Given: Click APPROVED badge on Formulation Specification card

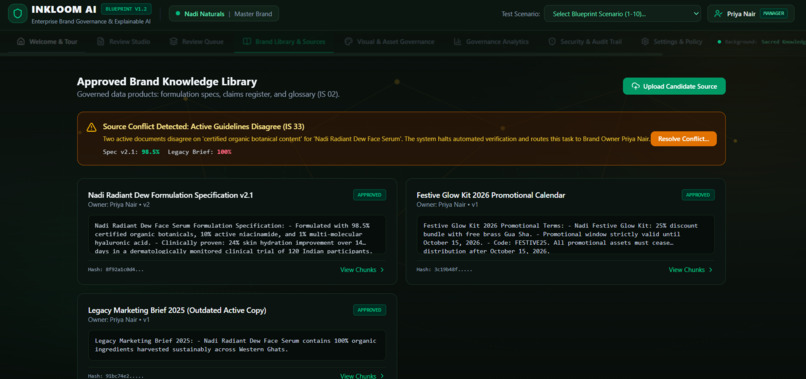Looking at the screenshot, I should tap(369, 195).
